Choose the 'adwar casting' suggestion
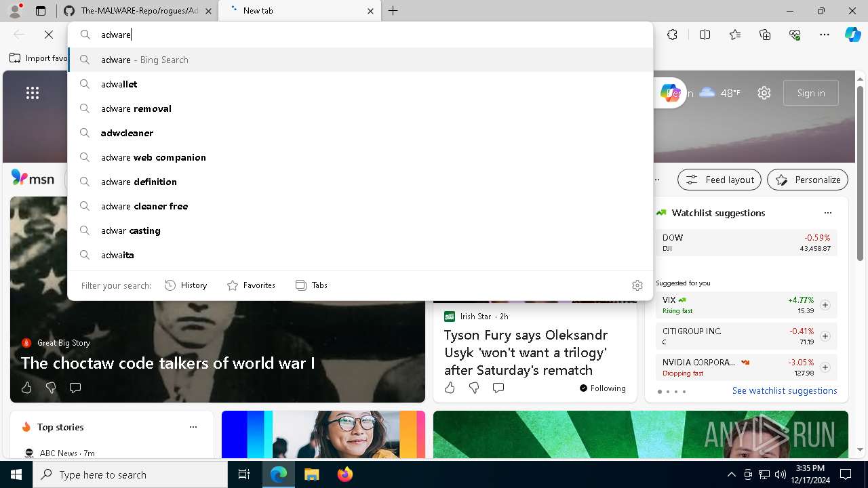Viewport: 868px width, 488px height. click(360, 230)
